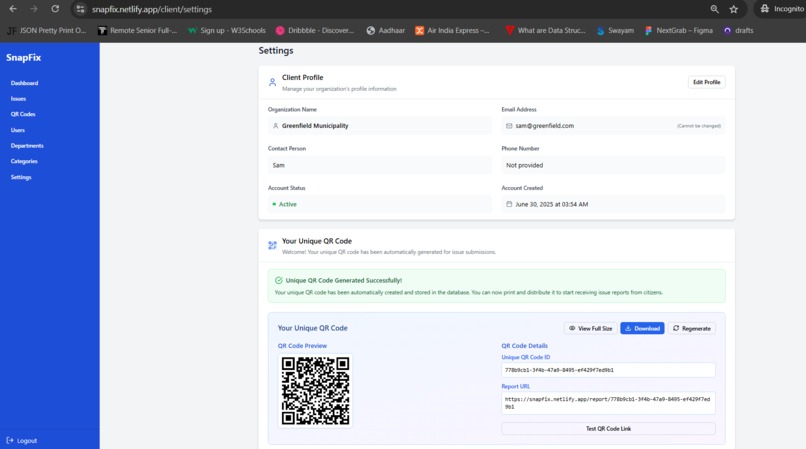The height and width of the screenshot is (449, 806).
Task: Click the date June 30, 2025 at 03:54 AM
Action: (552, 204)
